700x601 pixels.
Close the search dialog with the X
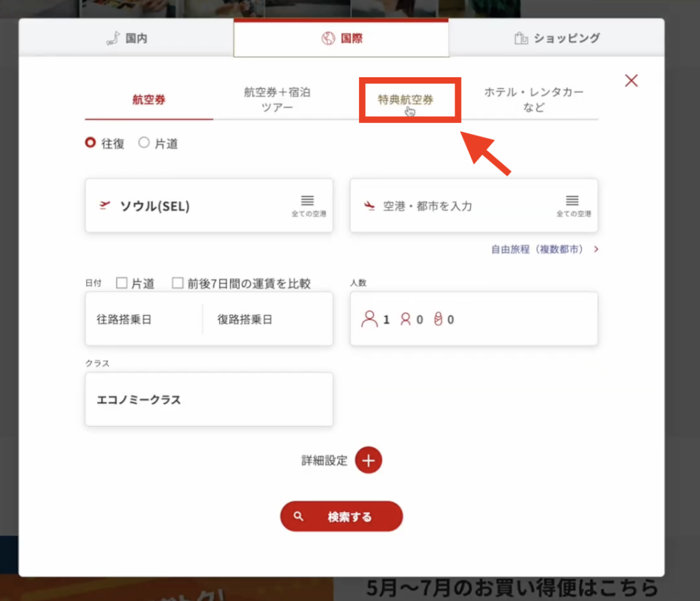pyautogui.click(x=631, y=81)
